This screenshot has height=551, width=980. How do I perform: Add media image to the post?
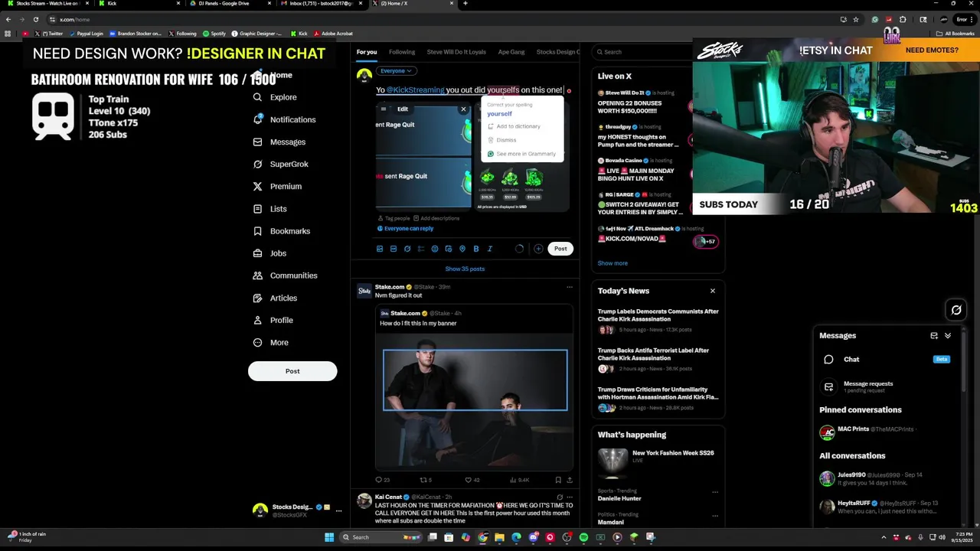[380, 249]
